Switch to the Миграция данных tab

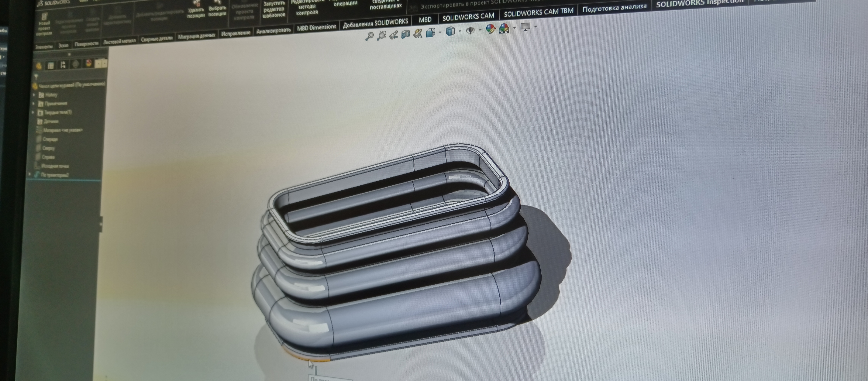tap(196, 36)
